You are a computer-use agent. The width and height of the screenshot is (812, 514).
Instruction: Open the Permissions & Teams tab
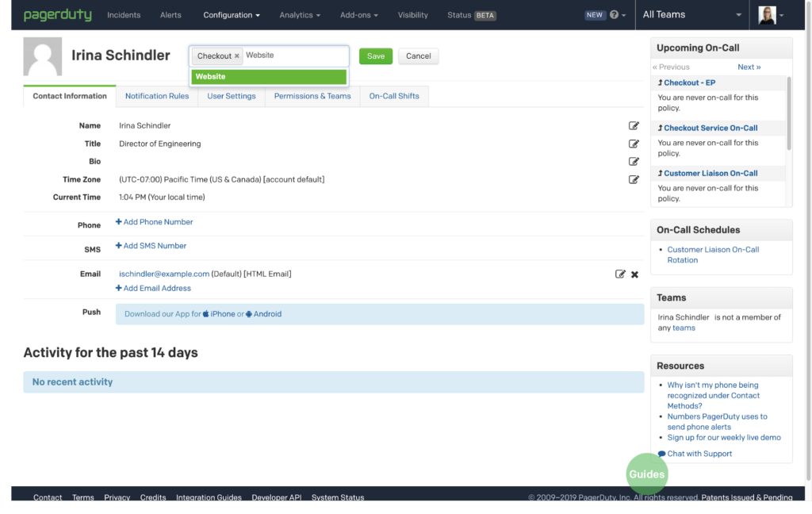coord(312,96)
